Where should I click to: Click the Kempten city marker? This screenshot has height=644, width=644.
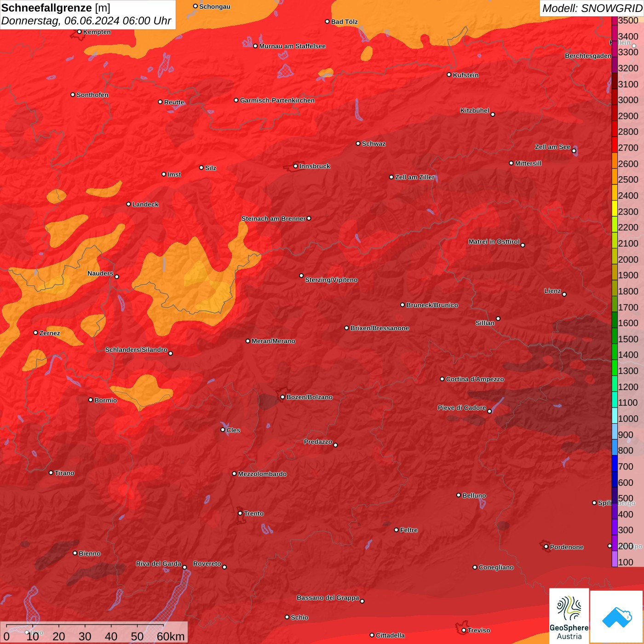[79, 32]
